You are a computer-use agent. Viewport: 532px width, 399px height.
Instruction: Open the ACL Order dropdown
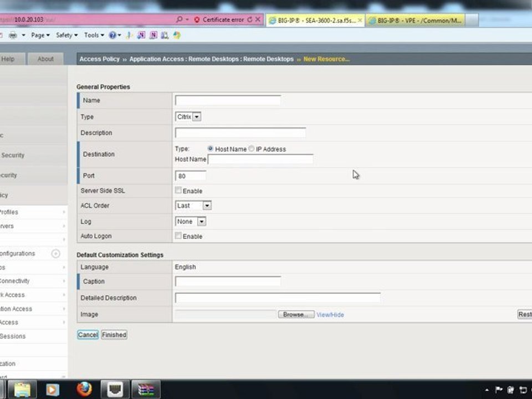click(x=193, y=206)
